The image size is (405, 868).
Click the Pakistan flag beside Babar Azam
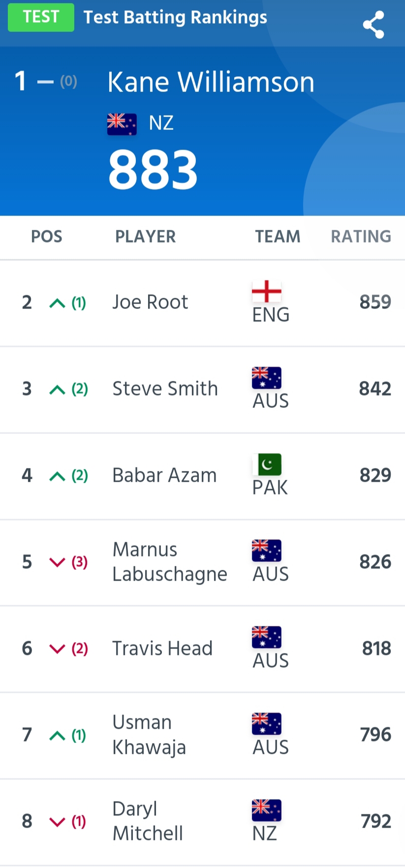coord(266,465)
